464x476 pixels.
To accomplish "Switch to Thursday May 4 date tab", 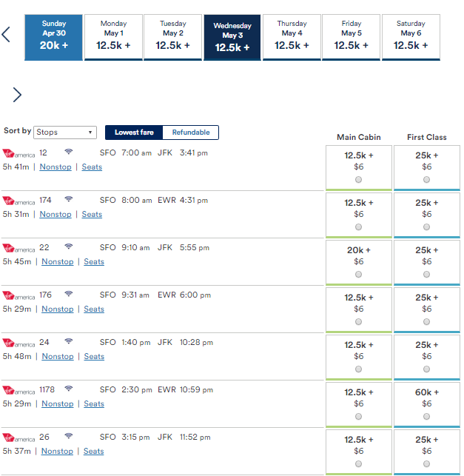I will pos(292,37).
